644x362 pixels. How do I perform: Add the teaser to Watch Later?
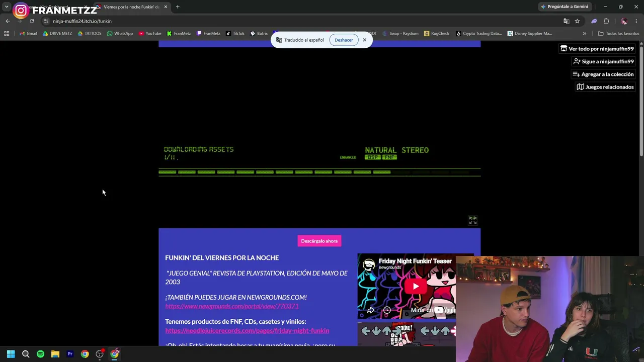387,310
